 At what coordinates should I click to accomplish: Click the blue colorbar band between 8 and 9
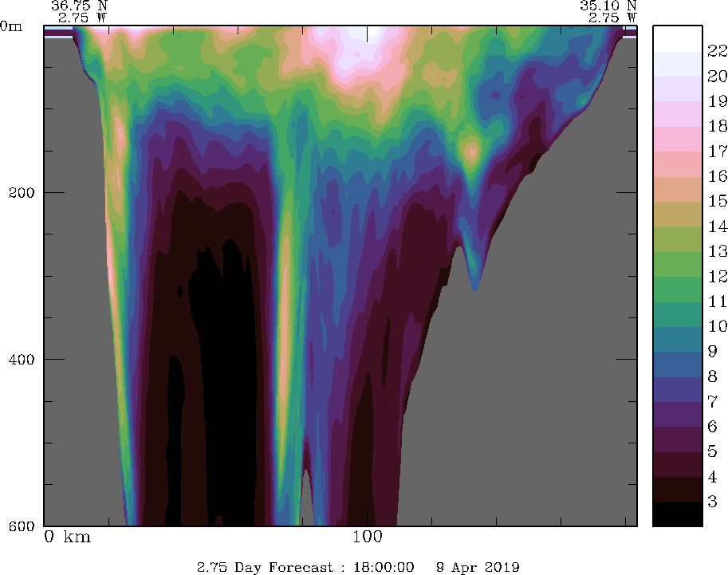[678, 364]
